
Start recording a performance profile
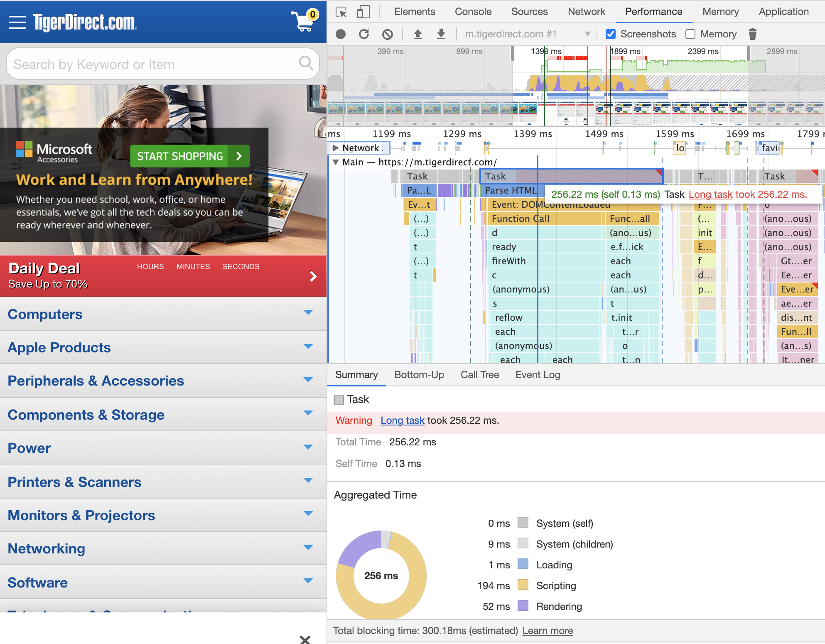pyautogui.click(x=341, y=34)
